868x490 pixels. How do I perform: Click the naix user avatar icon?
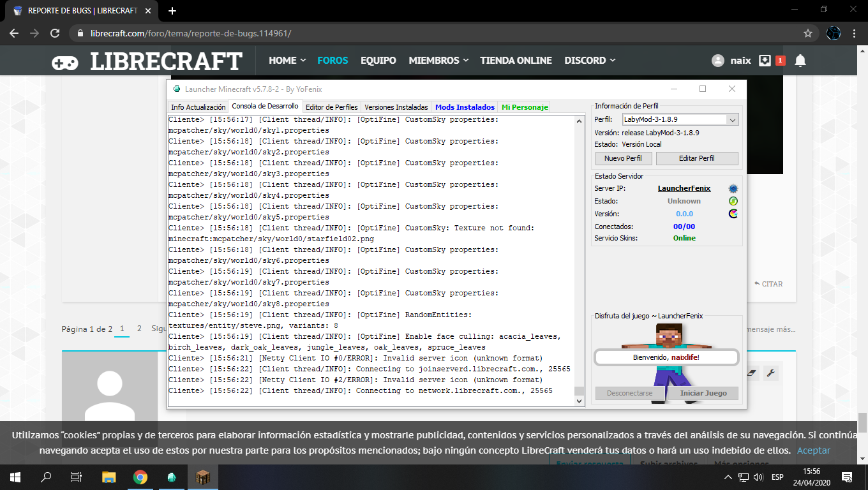pos(718,61)
